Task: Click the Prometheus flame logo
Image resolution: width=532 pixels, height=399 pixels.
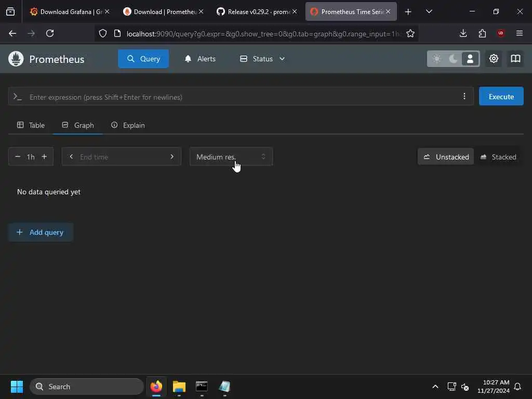Action: pyautogui.click(x=16, y=59)
